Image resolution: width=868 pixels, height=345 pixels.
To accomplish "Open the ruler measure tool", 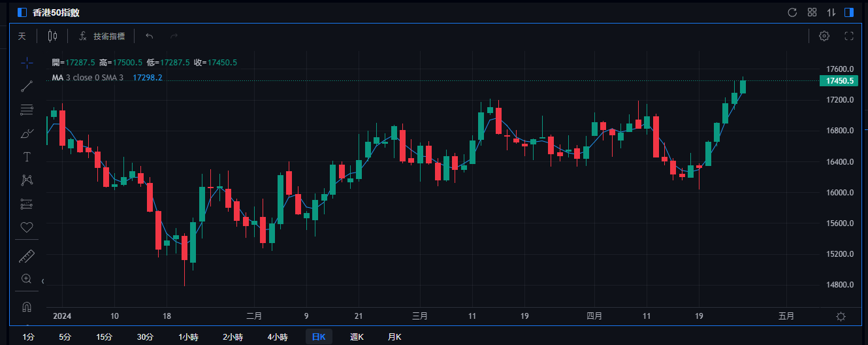I will (x=27, y=255).
